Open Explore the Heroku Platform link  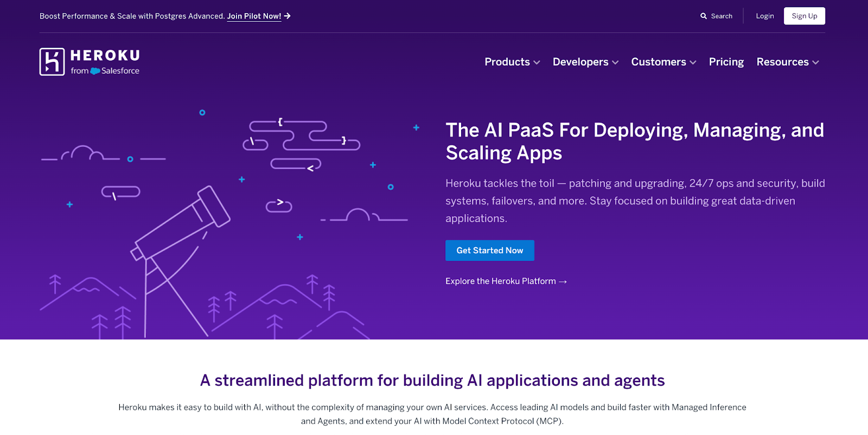point(506,281)
